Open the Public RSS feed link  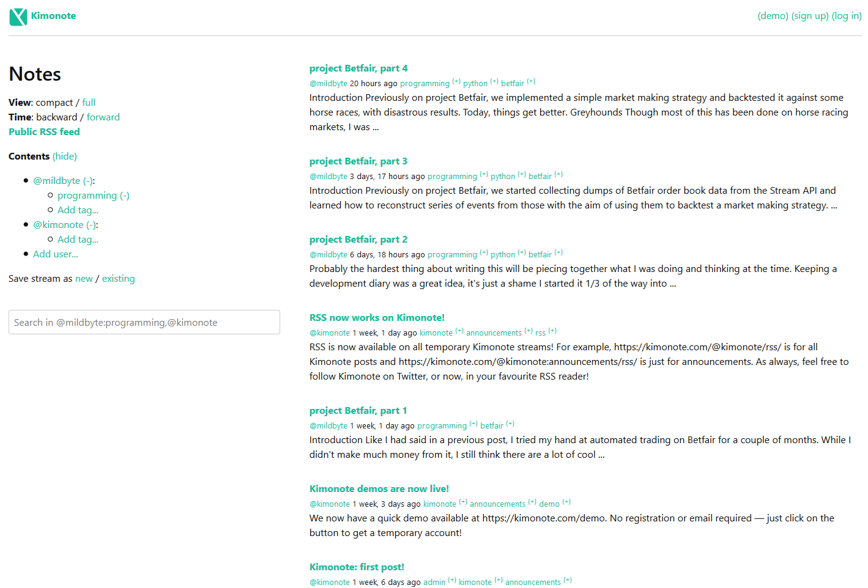coord(44,132)
